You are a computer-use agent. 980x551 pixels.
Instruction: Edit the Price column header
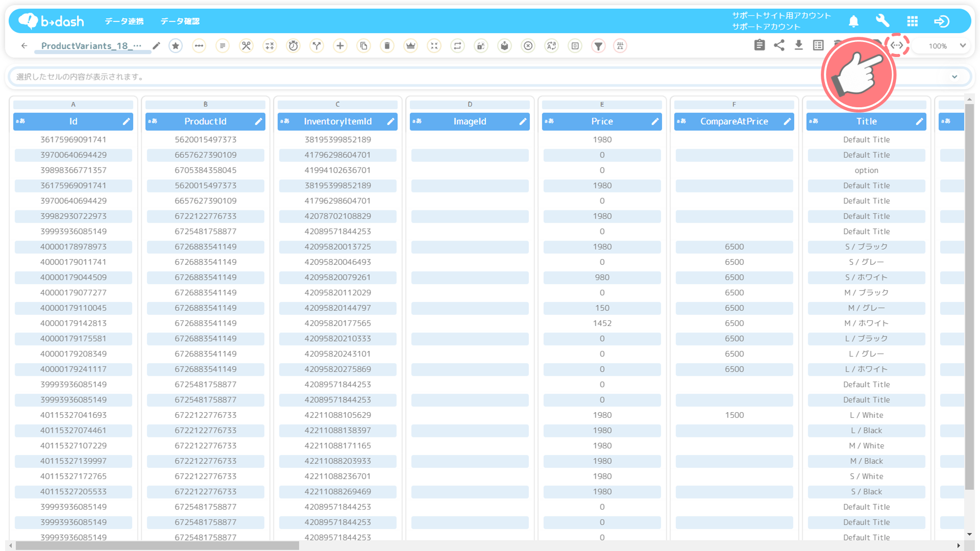tap(655, 121)
